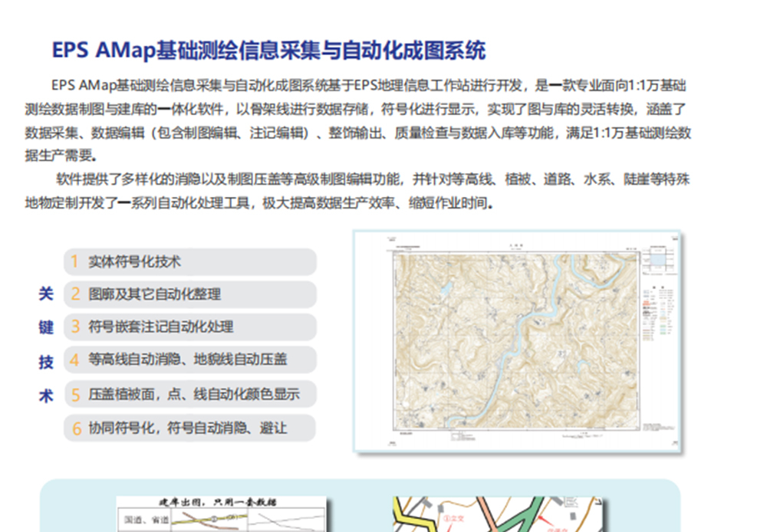767x532 pixels.
Task: Select item 3 符号嵌套注记自动化处理
Action: click(189, 327)
